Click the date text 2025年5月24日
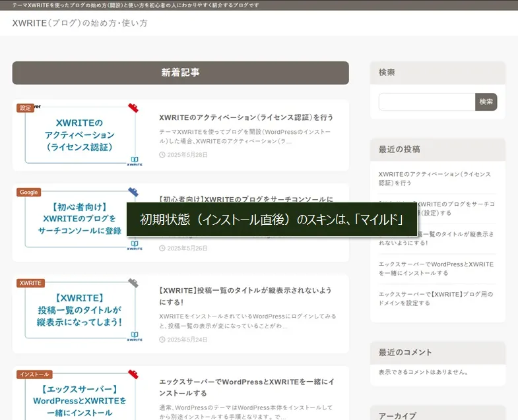This screenshot has height=420, width=518. click(x=187, y=340)
